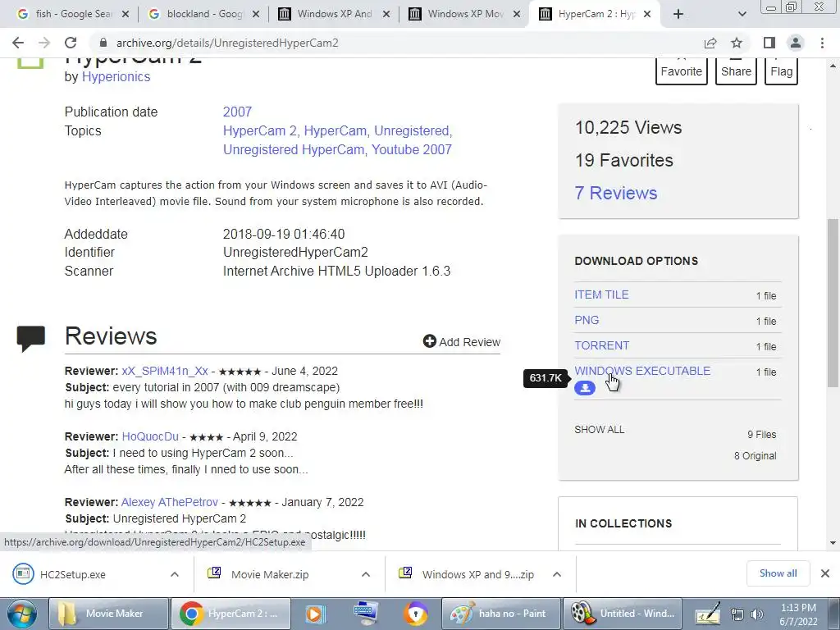Screen dimensions: 840x630
Task: Open reviewer xX_SPiM41n_Xx profile
Action: pos(164,371)
